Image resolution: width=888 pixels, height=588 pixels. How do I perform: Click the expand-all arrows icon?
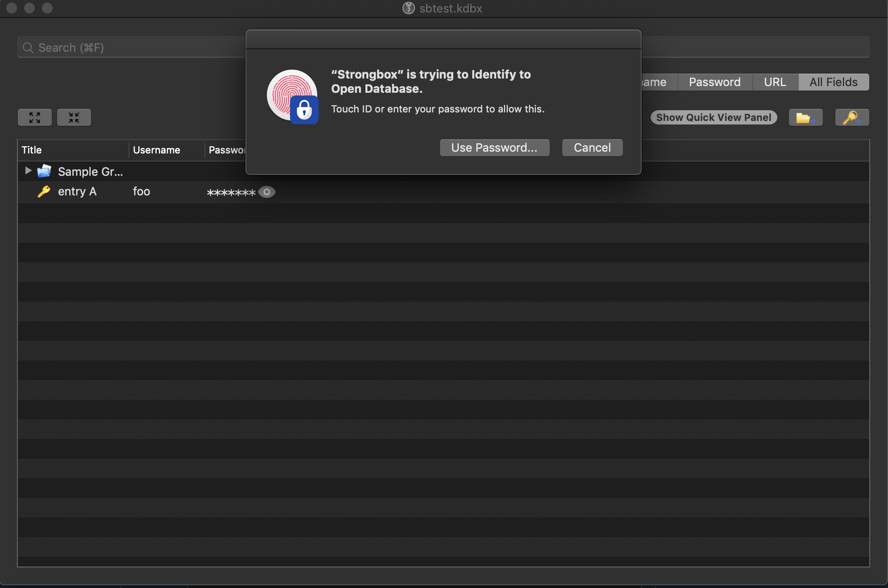coord(34,117)
